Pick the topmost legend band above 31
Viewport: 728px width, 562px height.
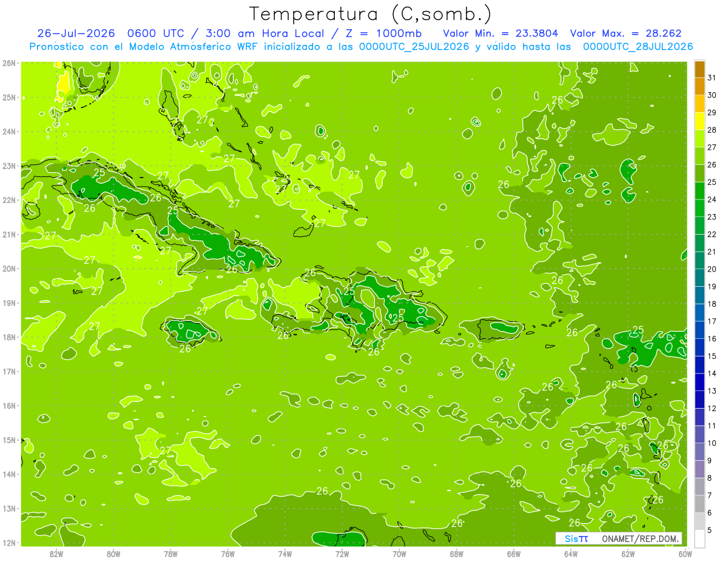coord(699,69)
